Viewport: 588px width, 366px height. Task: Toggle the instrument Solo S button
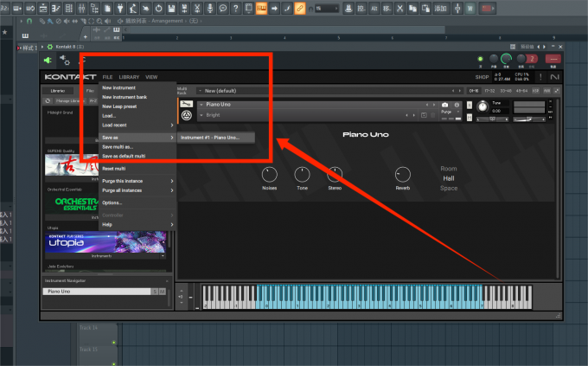coord(470,105)
